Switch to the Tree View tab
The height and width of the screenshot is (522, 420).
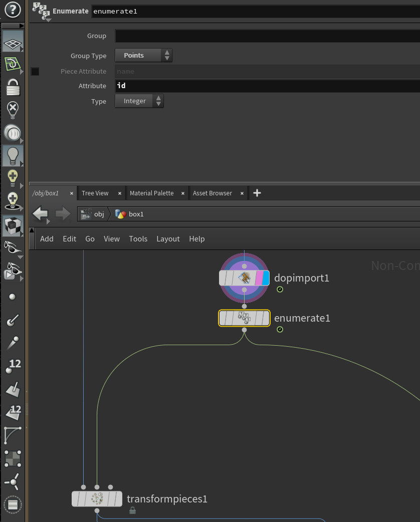coord(95,193)
